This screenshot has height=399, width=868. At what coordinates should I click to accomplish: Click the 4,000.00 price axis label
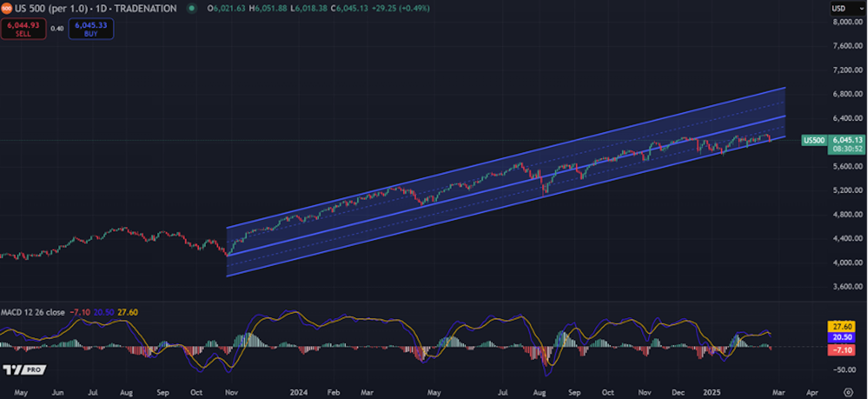pyautogui.click(x=847, y=262)
